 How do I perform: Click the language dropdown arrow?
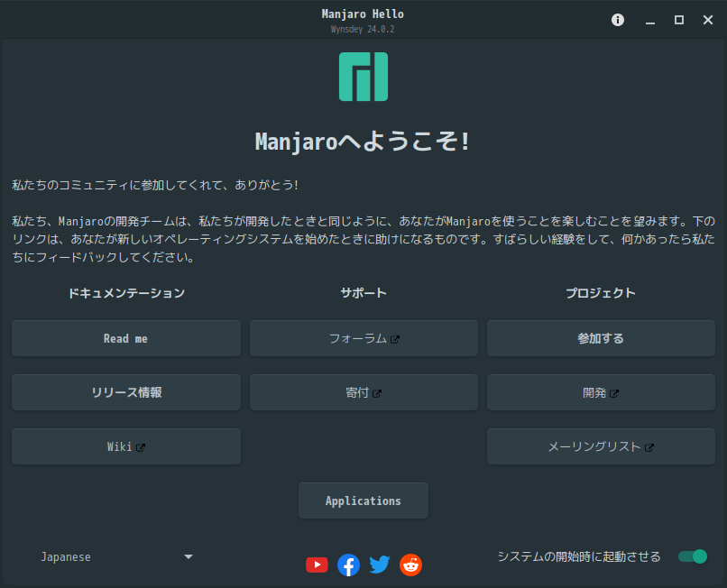[189, 556]
